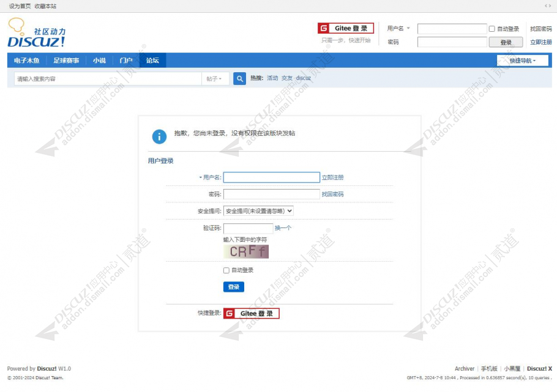Toggle header 自动登录 checkbox

point(492,29)
